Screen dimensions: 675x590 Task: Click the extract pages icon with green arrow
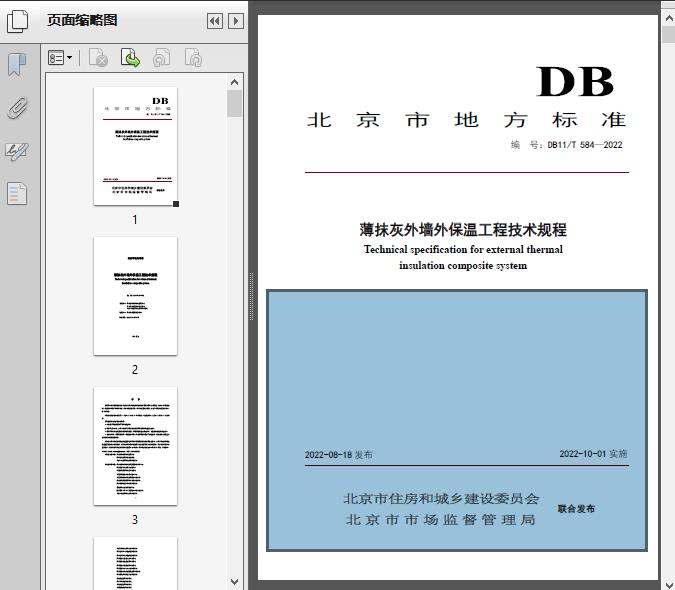(x=130, y=59)
